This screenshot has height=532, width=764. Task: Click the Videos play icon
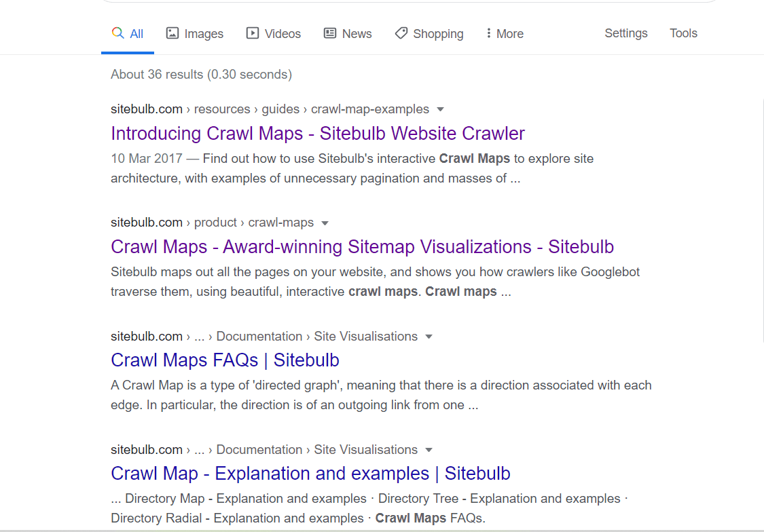pos(253,33)
